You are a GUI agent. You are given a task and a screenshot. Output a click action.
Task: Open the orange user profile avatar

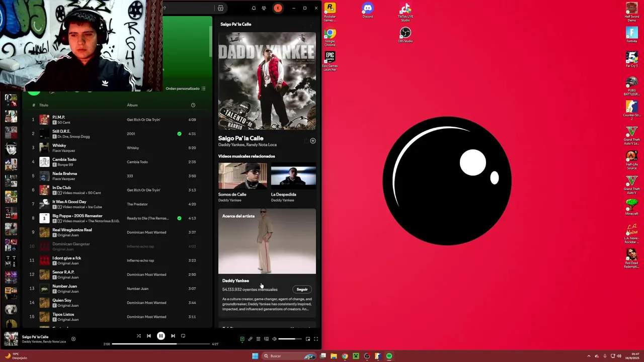[x=278, y=8]
